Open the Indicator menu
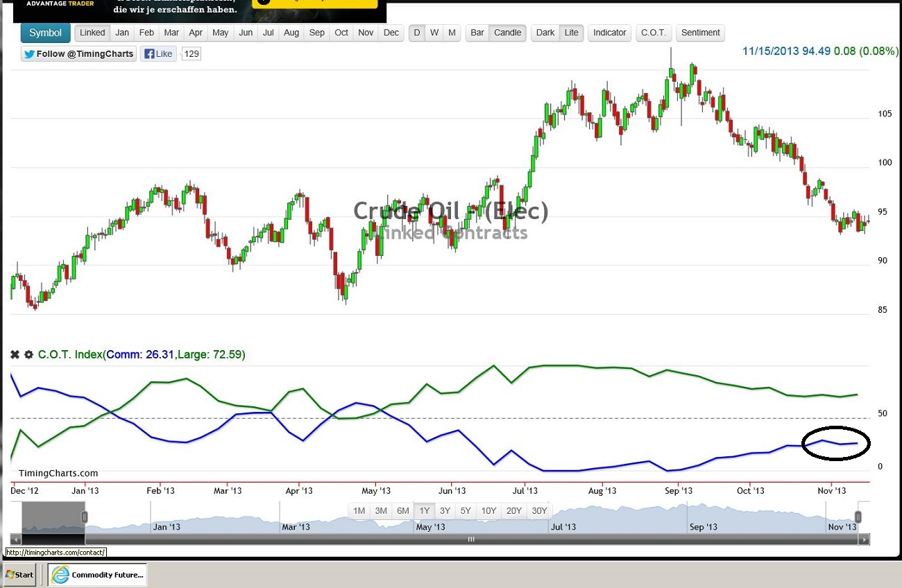The width and height of the screenshot is (902, 588). (609, 32)
